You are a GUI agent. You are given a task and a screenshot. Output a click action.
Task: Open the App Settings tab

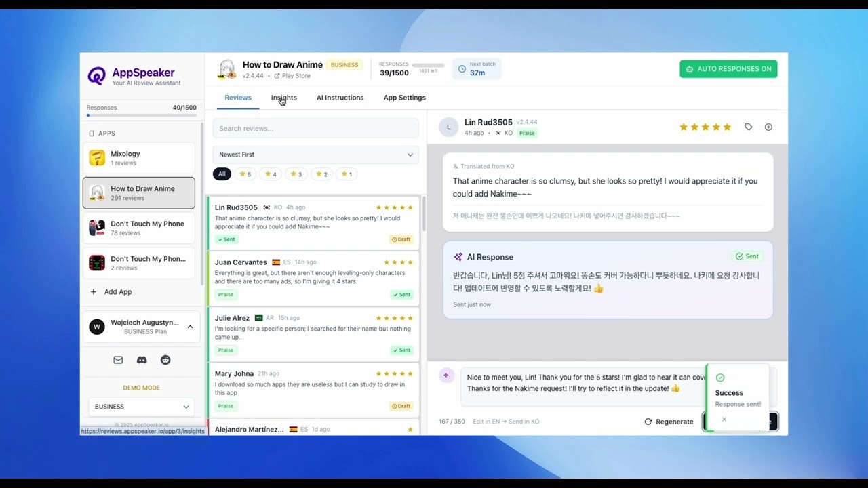[x=404, y=98]
